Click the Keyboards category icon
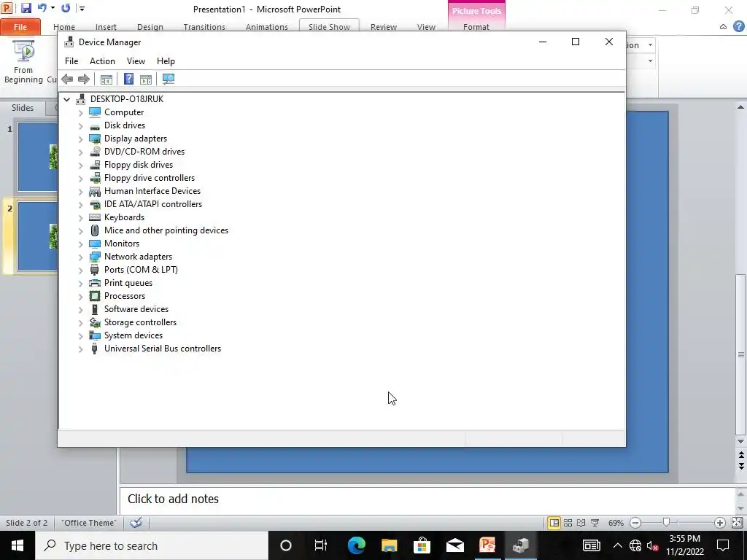 point(95,217)
